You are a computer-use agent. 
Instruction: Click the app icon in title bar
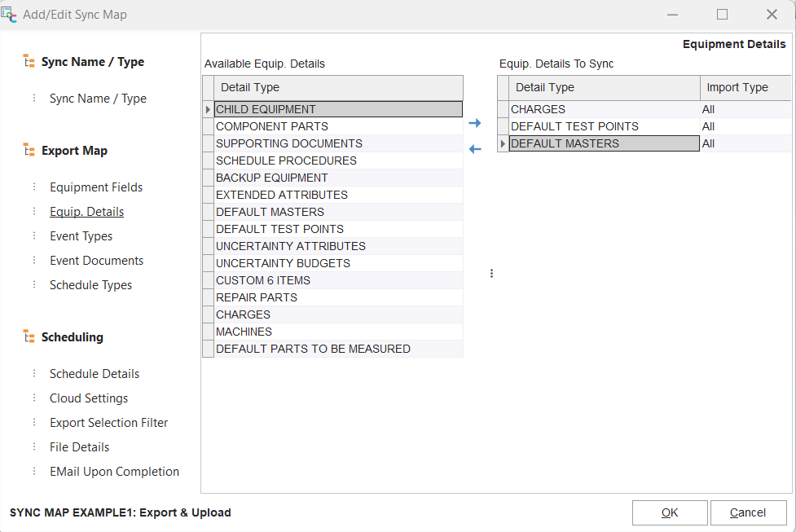[10, 15]
